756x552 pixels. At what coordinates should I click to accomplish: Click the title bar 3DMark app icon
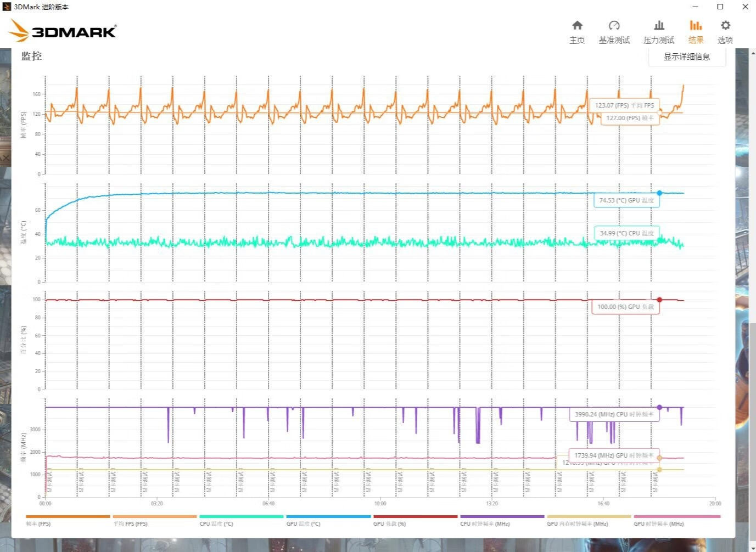(7, 7)
